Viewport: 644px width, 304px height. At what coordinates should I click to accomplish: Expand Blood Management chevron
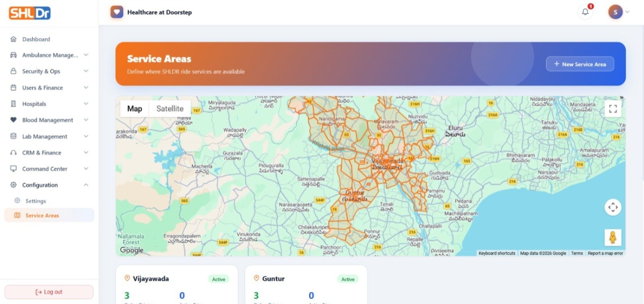point(86,120)
